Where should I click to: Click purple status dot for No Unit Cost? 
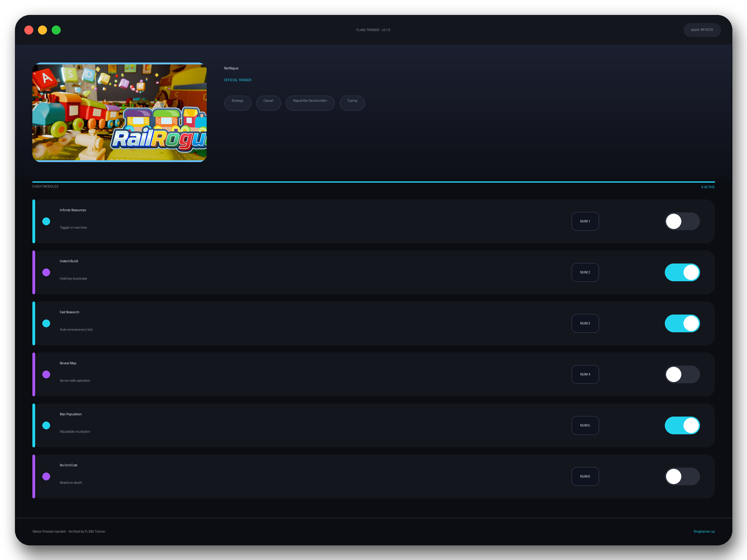pos(46,476)
